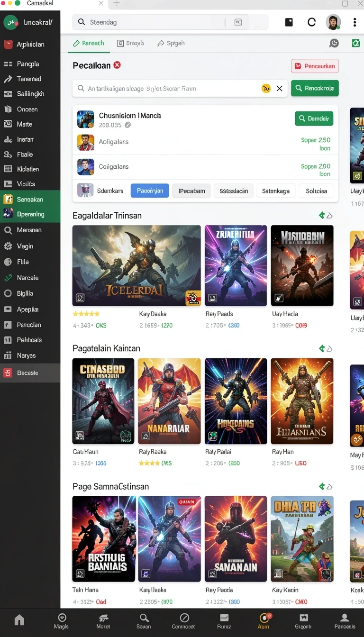Open Moret in the bottom bar
This screenshot has height=637, width=364.
pyautogui.click(x=103, y=621)
